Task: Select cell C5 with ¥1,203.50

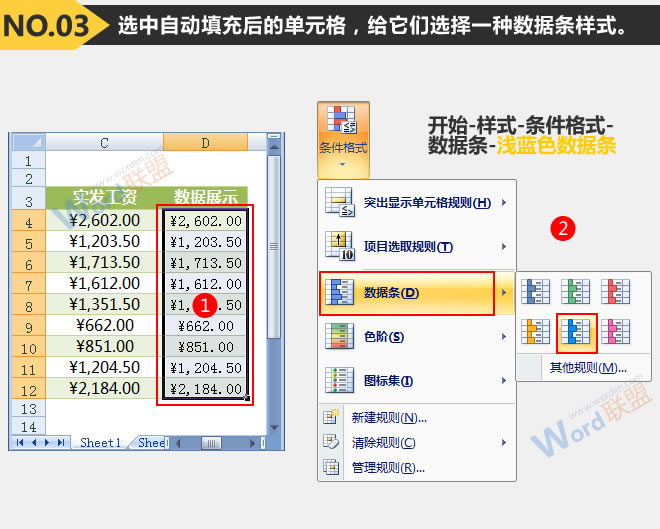Action: click(x=104, y=241)
